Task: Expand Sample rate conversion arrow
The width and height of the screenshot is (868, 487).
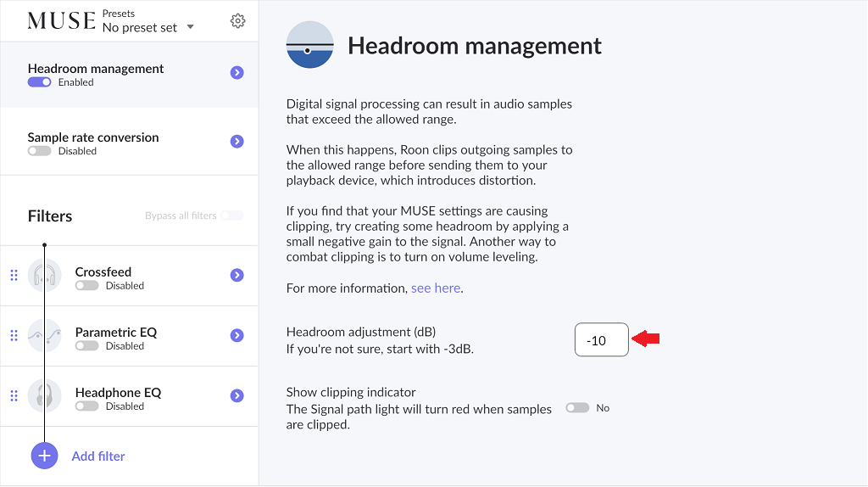Action: click(x=237, y=142)
